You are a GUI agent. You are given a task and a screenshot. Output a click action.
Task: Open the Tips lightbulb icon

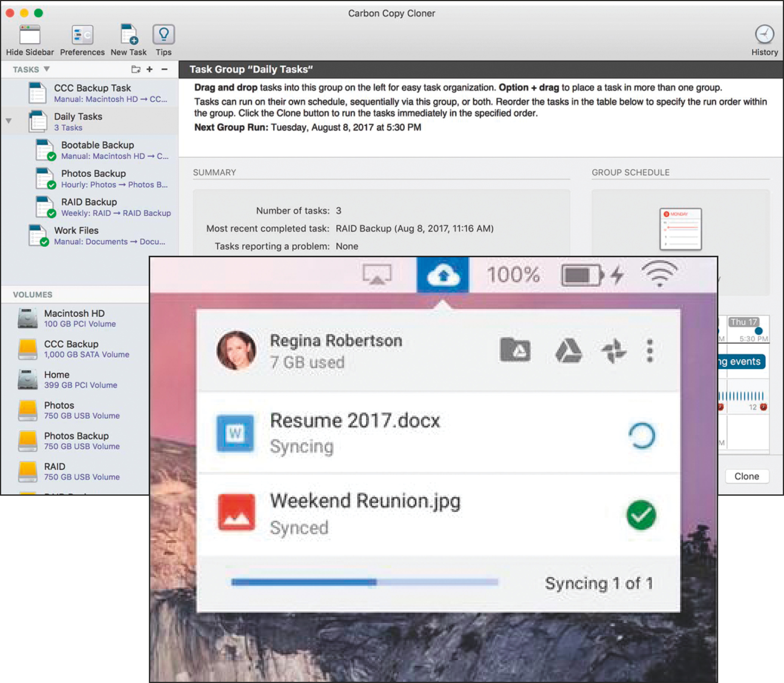(x=163, y=35)
